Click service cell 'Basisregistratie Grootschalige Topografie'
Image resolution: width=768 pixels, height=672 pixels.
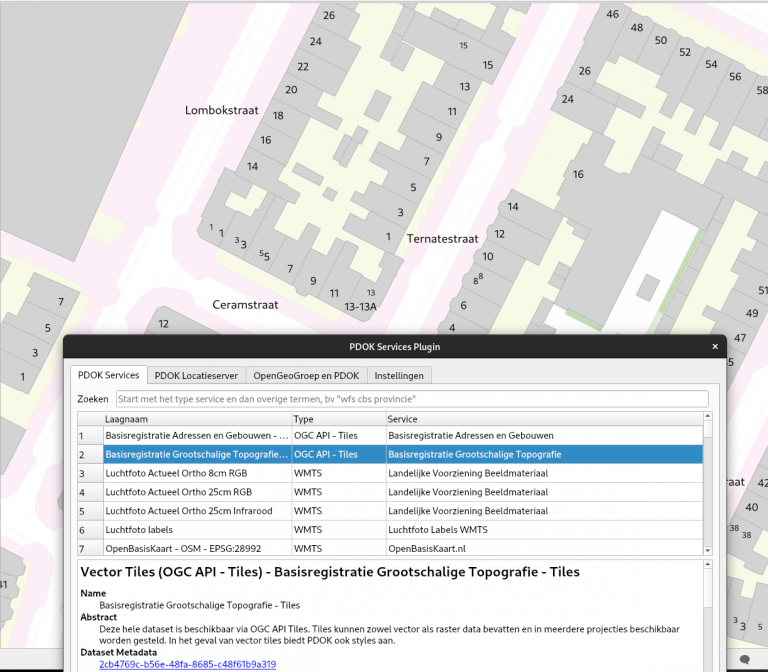pyautogui.click(x=545, y=455)
